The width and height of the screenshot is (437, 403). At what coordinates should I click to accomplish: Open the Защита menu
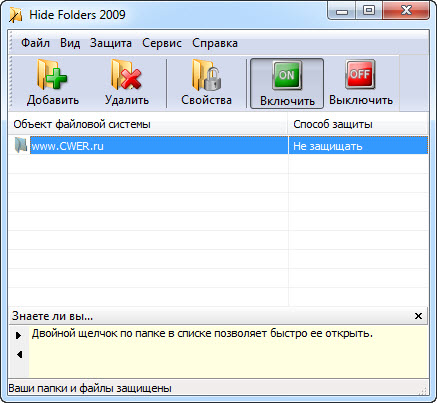[111, 43]
